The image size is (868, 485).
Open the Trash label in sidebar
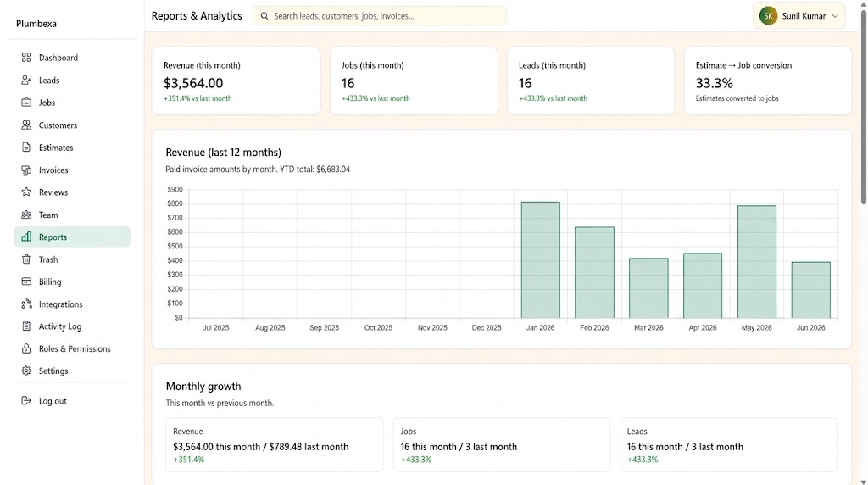[48, 259]
